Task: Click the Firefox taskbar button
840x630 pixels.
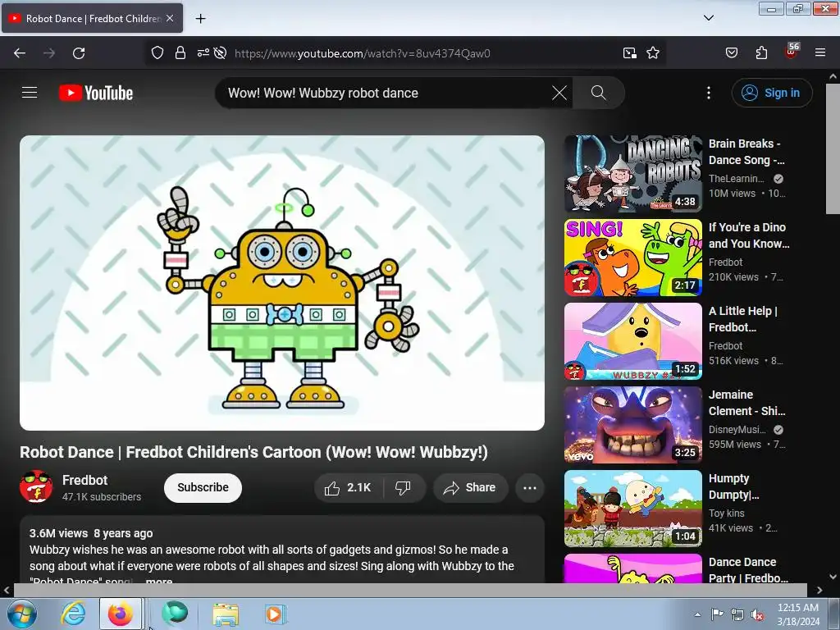Action: tap(121, 614)
